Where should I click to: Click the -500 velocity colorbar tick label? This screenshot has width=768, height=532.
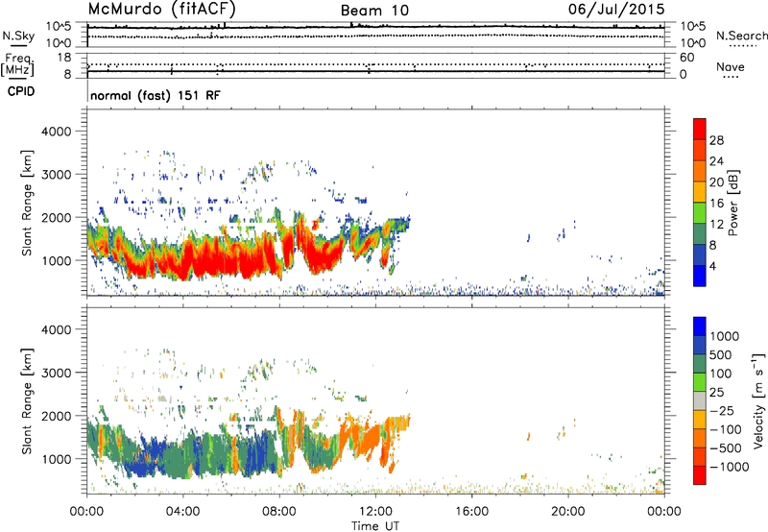tap(726, 447)
